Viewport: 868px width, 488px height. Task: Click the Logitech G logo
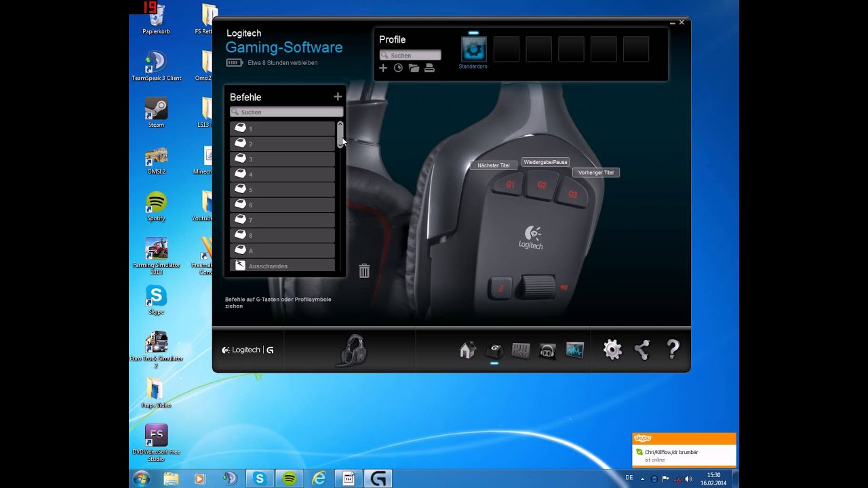[248, 350]
